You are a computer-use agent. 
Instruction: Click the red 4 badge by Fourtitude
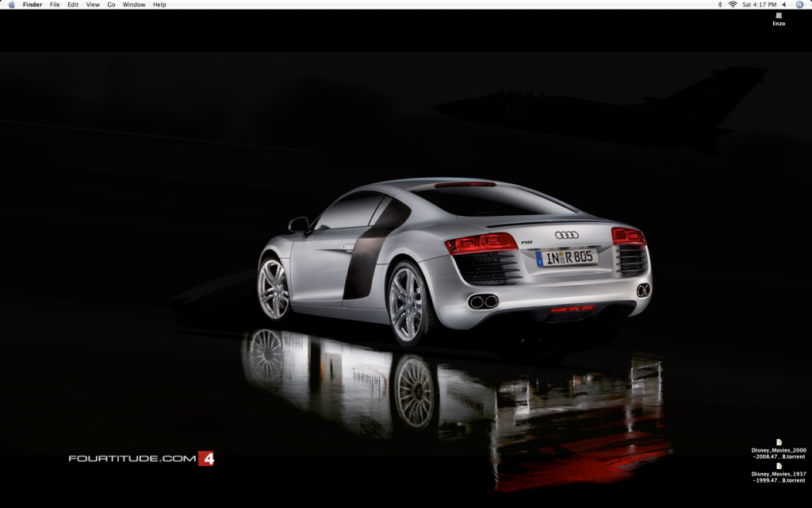tap(206, 458)
